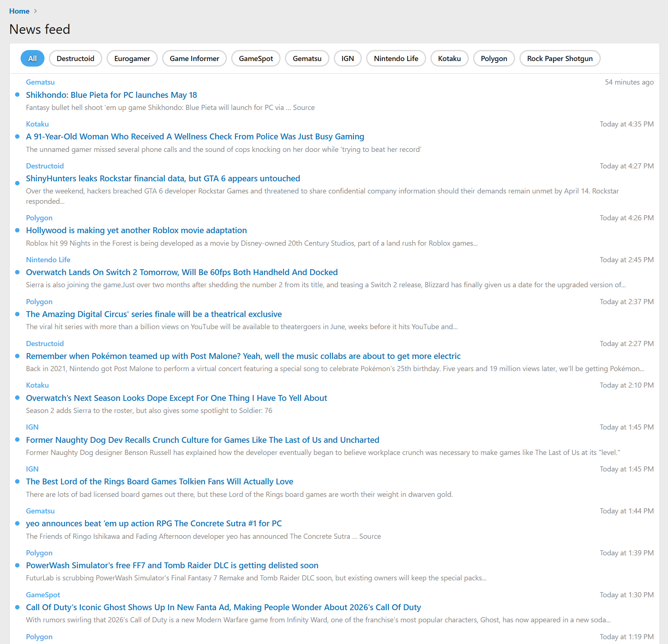Click the breadcrumb chevron after Home
This screenshot has width=668, height=644.
(x=35, y=11)
